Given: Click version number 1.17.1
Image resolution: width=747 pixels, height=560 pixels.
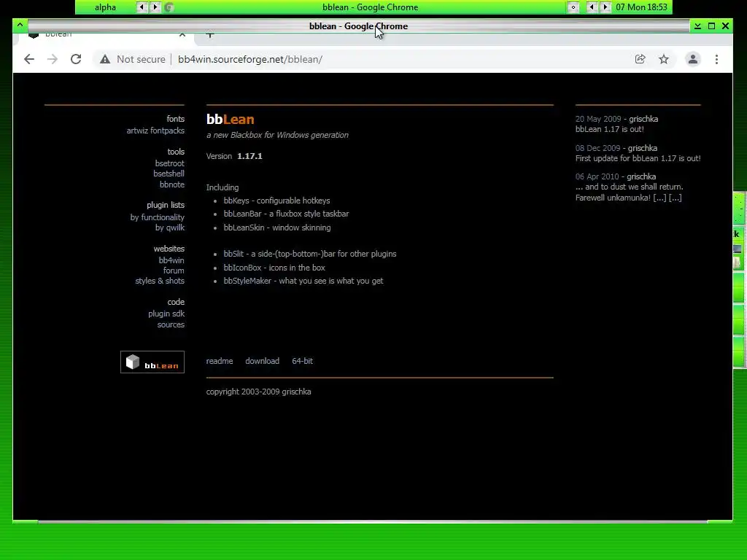Looking at the screenshot, I should [x=249, y=156].
